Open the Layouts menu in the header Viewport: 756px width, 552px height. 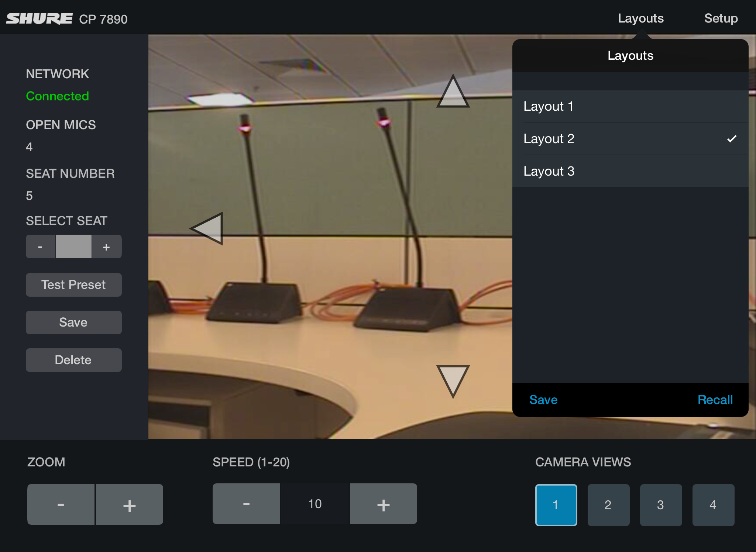[x=640, y=18]
